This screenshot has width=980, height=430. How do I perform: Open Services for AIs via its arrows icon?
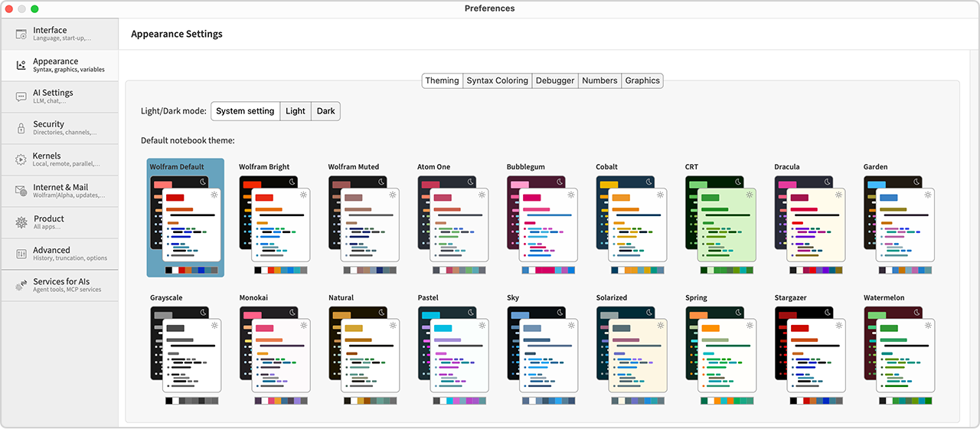(21, 285)
